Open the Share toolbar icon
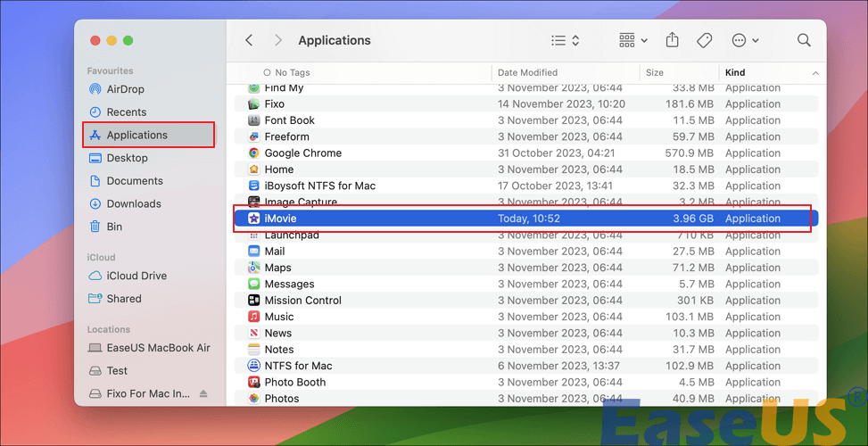 point(672,40)
